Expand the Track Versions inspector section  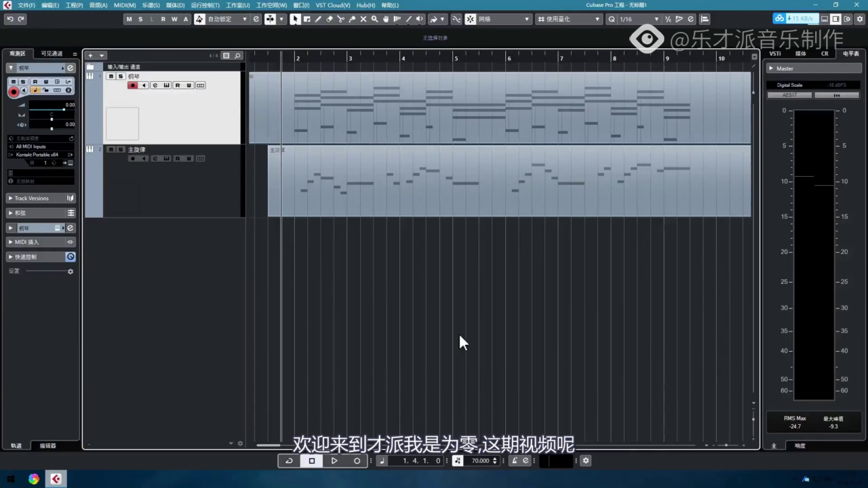(x=41, y=198)
